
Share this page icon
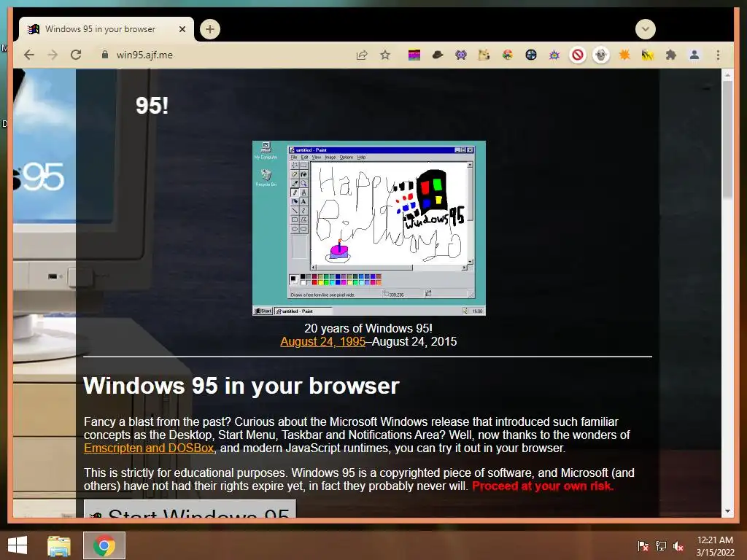click(362, 55)
